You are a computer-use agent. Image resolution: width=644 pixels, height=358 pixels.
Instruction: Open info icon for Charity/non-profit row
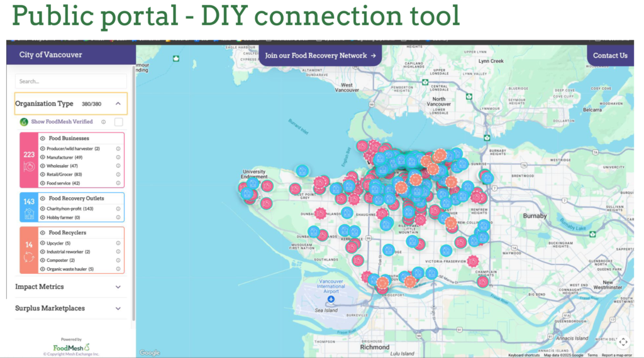click(x=118, y=209)
